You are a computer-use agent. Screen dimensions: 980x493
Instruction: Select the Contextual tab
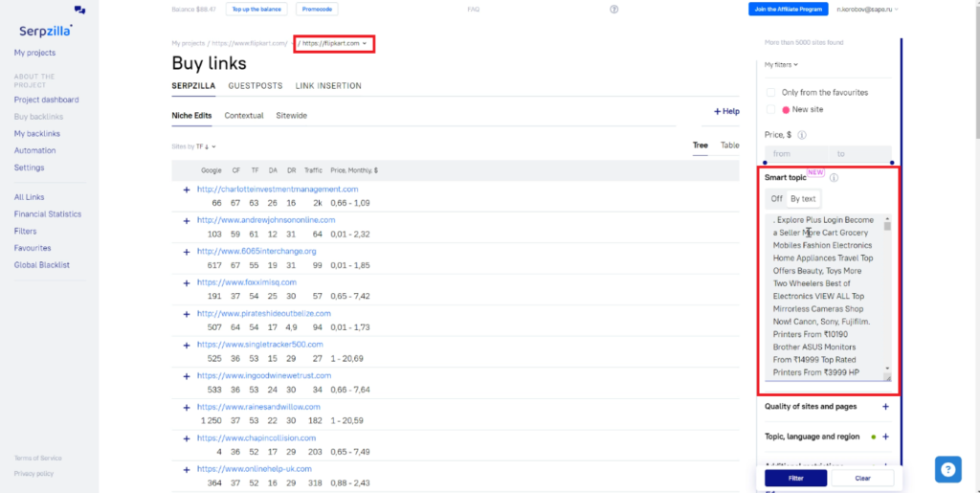click(x=244, y=116)
